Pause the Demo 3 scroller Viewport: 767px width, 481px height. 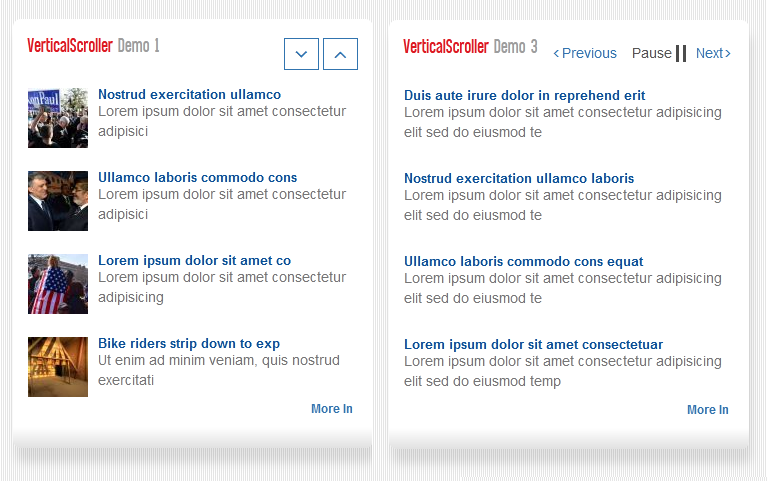click(659, 53)
